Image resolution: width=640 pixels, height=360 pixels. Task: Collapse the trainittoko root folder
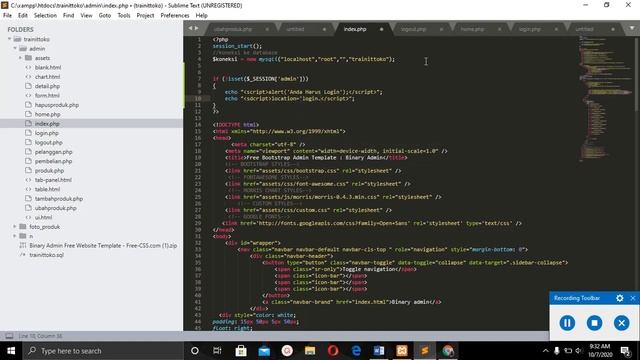click(9, 39)
